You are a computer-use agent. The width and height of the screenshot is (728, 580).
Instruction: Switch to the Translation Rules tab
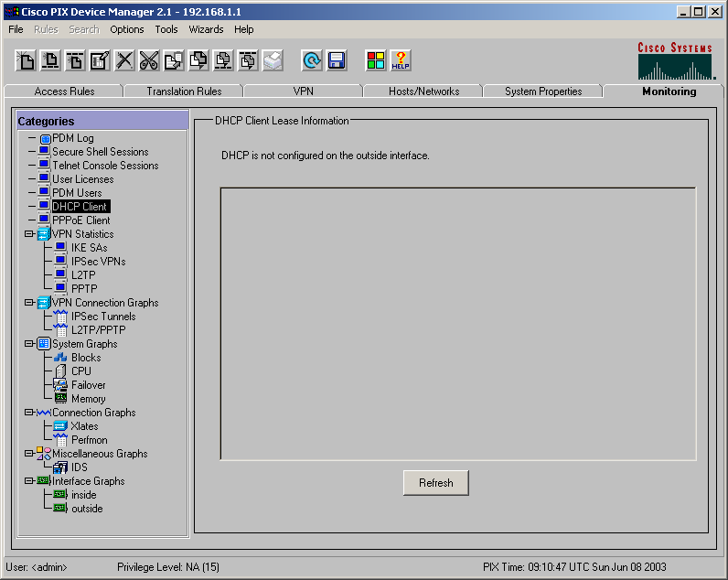pos(184,91)
